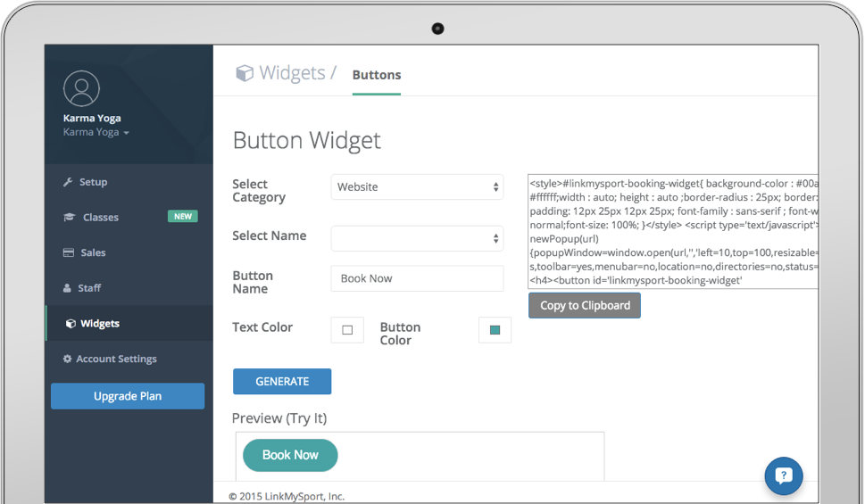
Task: Click Copy to Clipboard button
Action: [x=585, y=305]
